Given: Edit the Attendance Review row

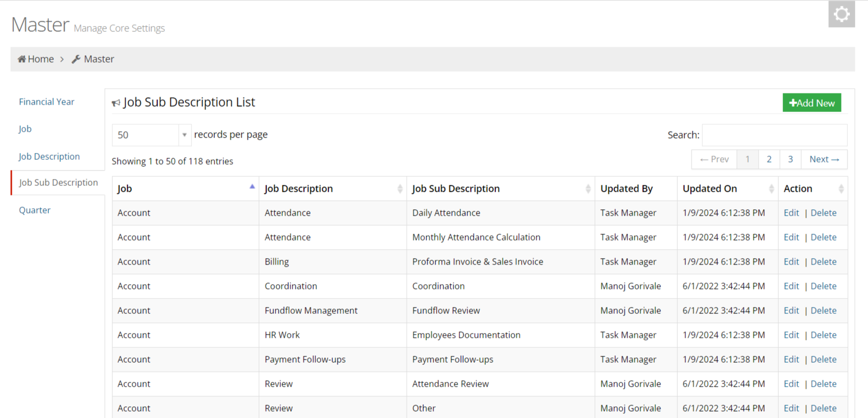Looking at the screenshot, I should 791,383.
